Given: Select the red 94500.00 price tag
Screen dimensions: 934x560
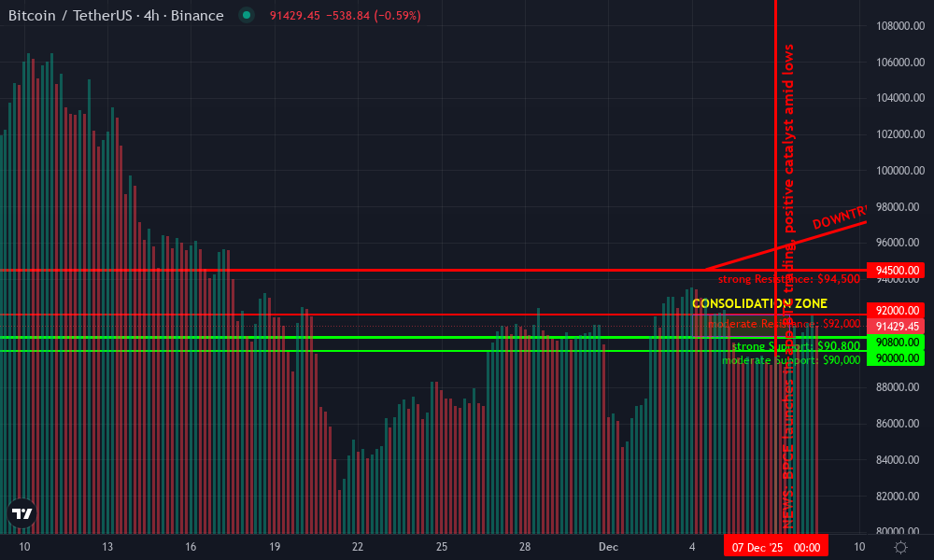Looking at the screenshot, I should tap(895, 270).
